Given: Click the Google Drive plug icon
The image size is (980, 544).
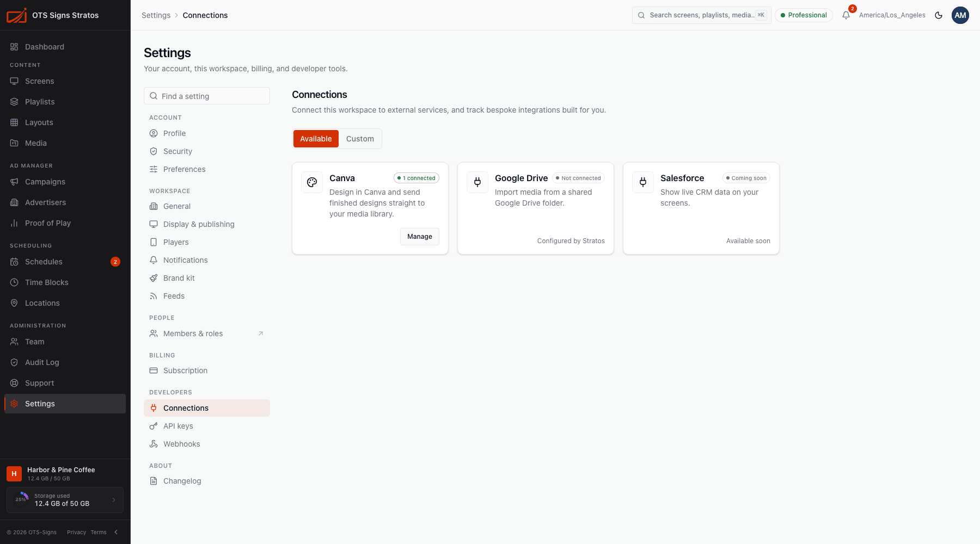Looking at the screenshot, I should [x=477, y=182].
